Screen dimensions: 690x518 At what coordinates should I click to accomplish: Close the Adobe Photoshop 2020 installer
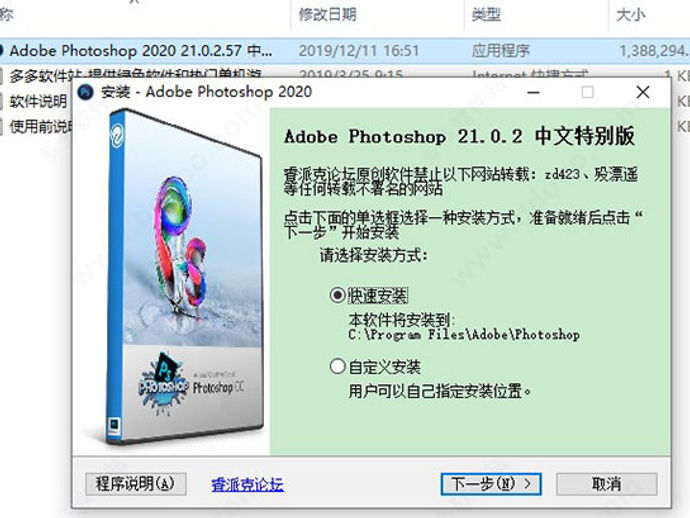tap(643, 92)
